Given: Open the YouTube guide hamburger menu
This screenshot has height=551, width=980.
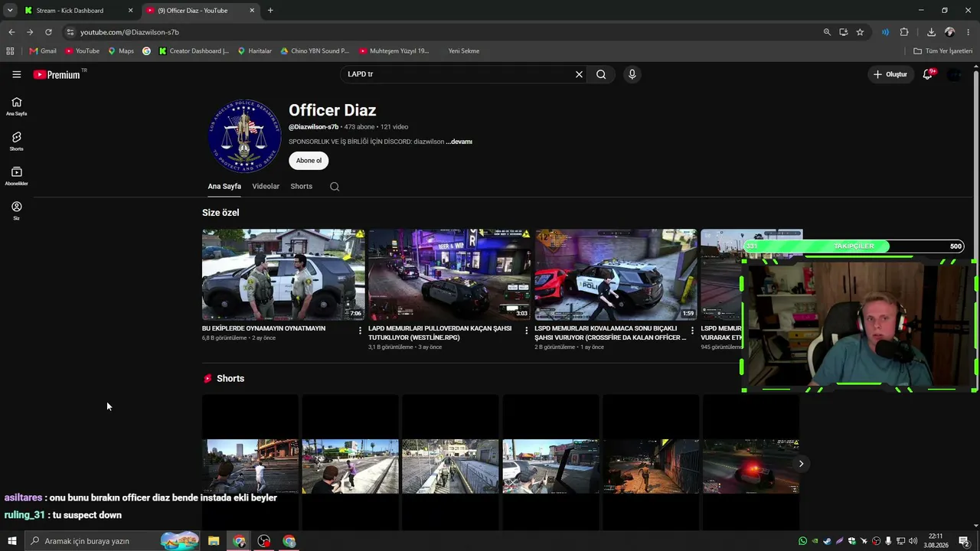Looking at the screenshot, I should 16,74.
